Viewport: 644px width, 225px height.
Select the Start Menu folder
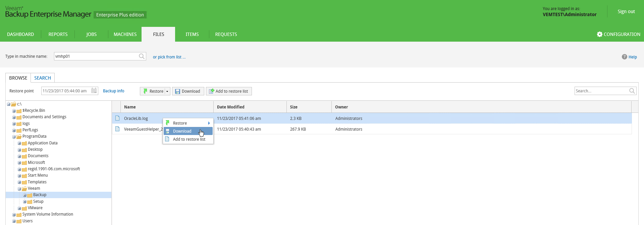tap(38, 175)
